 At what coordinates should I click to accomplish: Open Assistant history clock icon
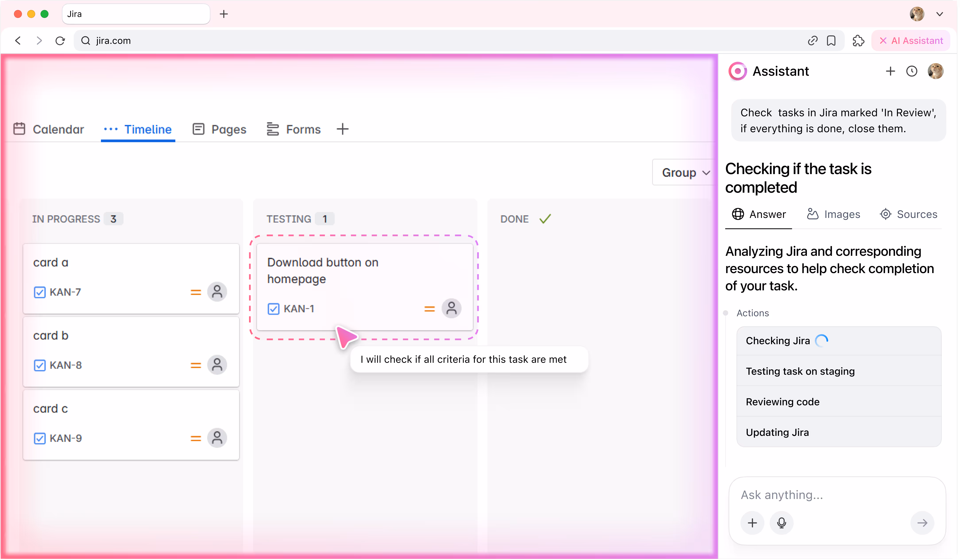(912, 71)
